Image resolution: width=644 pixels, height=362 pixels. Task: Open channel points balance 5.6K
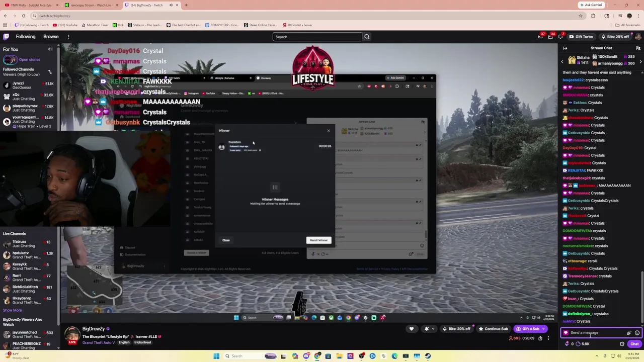pyautogui.click(x=582, y=344)
